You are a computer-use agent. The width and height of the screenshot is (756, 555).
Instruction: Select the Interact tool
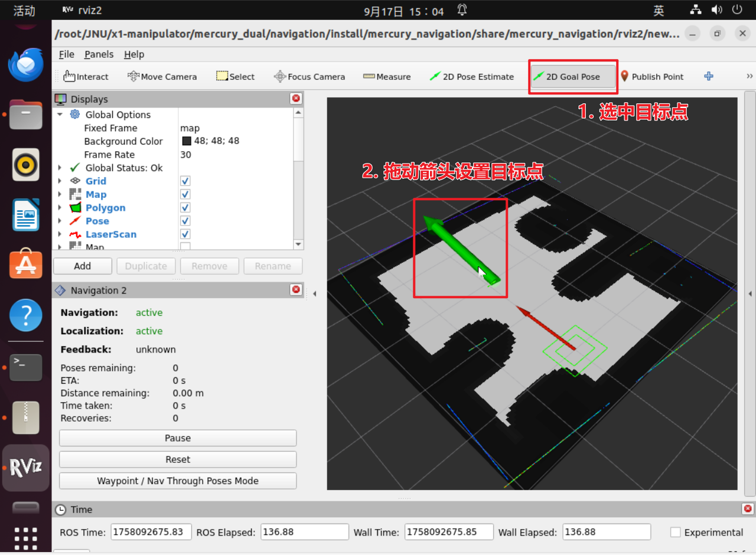[x=86, y=76]
